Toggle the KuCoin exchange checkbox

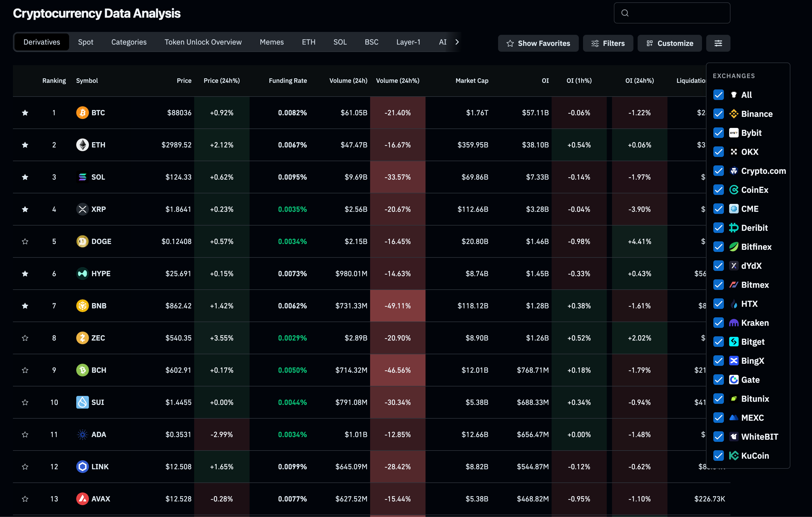(x=719, y=456)
